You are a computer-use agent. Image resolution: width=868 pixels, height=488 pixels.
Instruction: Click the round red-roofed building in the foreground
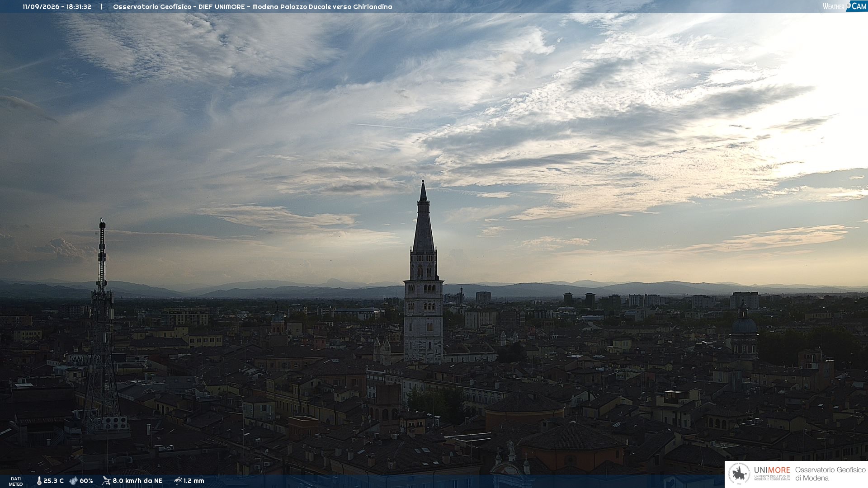pos(524,409)
